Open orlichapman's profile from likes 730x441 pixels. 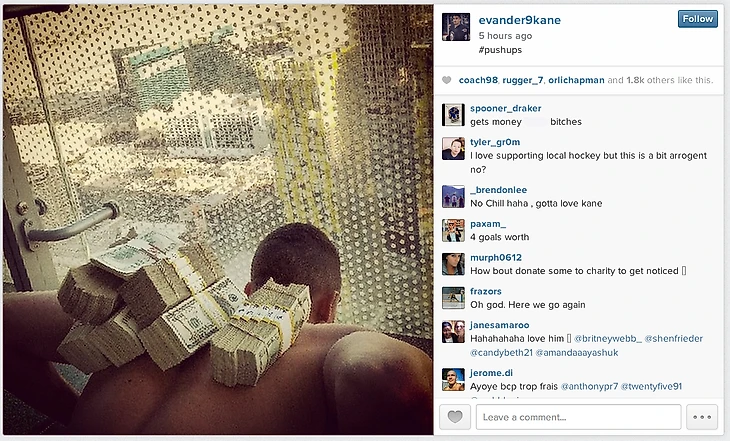576,80
